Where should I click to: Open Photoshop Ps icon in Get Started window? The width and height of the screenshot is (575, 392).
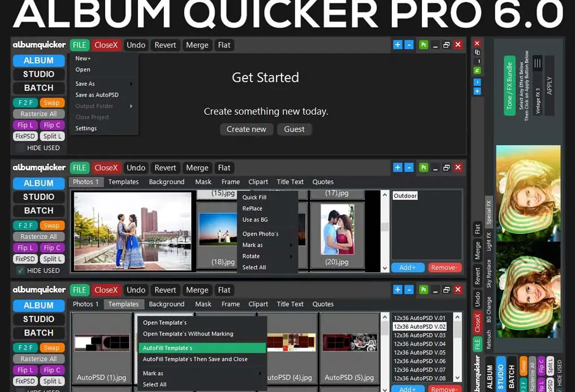coord(423,45)
